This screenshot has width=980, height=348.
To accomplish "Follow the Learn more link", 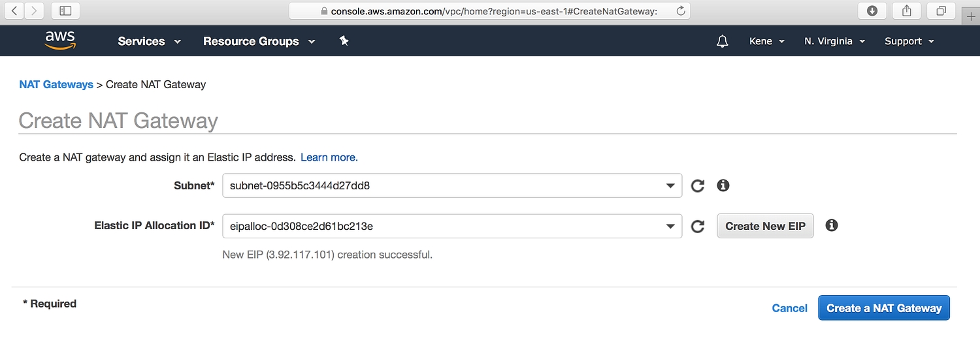I will click(x=329, y=157).
